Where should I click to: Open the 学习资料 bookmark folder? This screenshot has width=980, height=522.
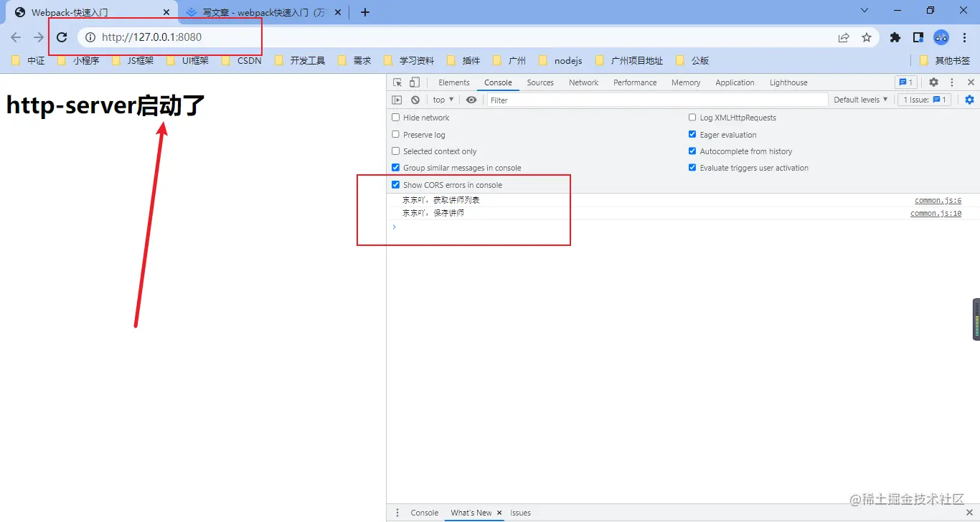(x=409, y=61)
